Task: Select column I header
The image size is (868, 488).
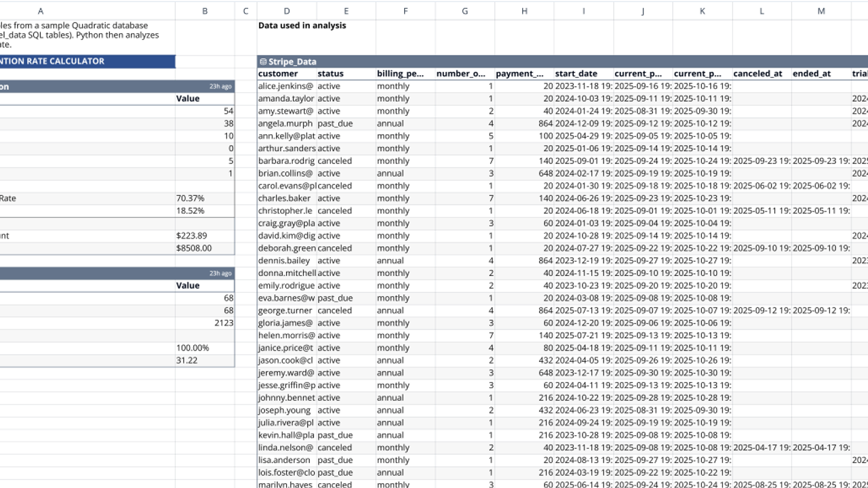Action: click(584, 11)
